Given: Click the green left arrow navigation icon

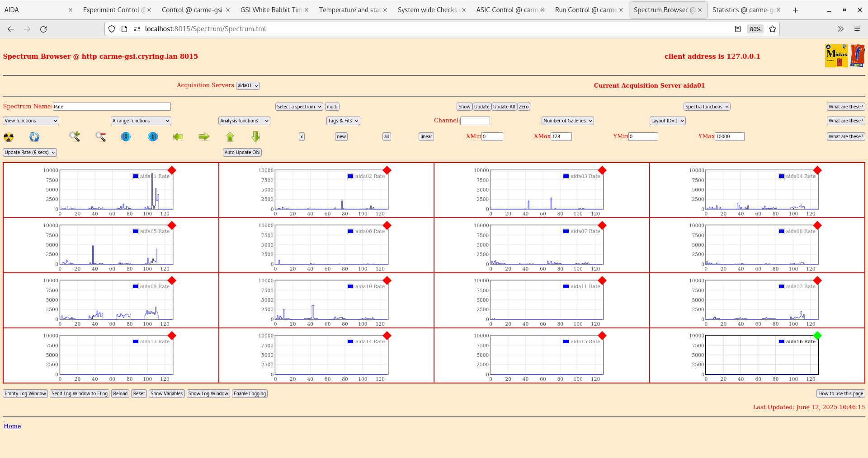Looking at the screenshot, I should click(x=178, y=137).
